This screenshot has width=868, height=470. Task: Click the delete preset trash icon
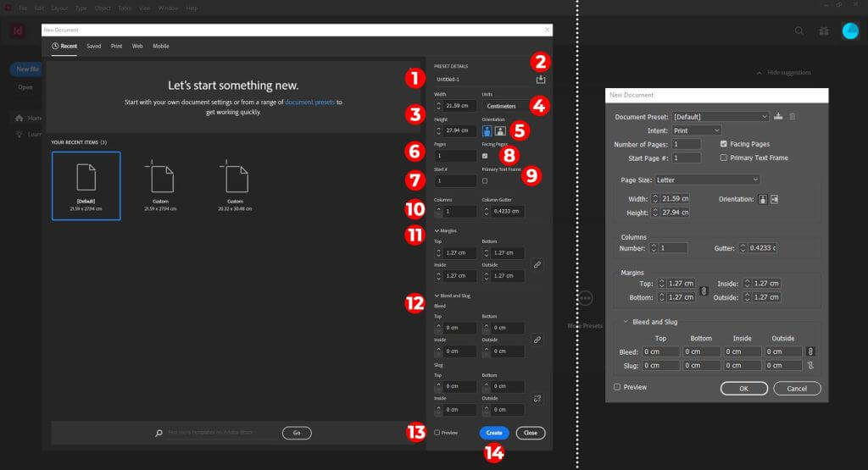pos(793,116)
